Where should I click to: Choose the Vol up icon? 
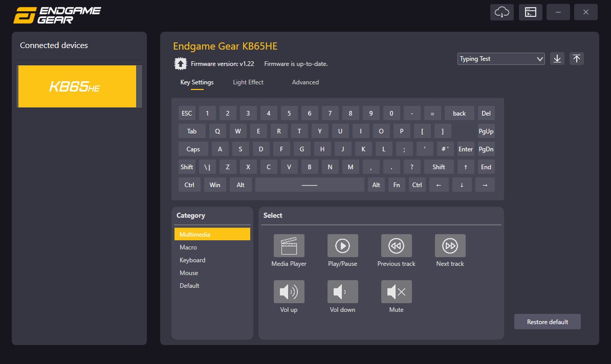(289, 291)
